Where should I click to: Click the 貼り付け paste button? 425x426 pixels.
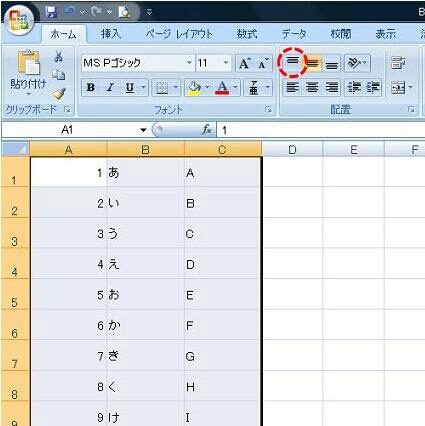[28, 72]
